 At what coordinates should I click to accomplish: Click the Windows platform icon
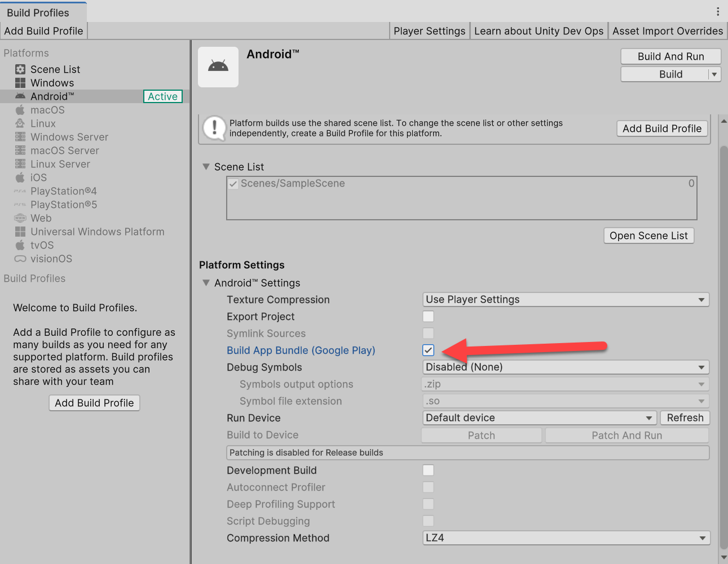[x=20, y=83]
